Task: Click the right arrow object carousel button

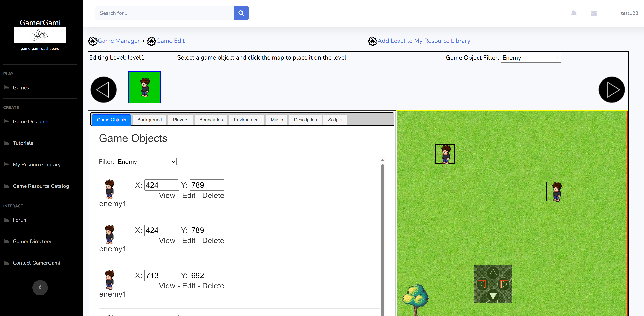Action: (x=611, y=90)
